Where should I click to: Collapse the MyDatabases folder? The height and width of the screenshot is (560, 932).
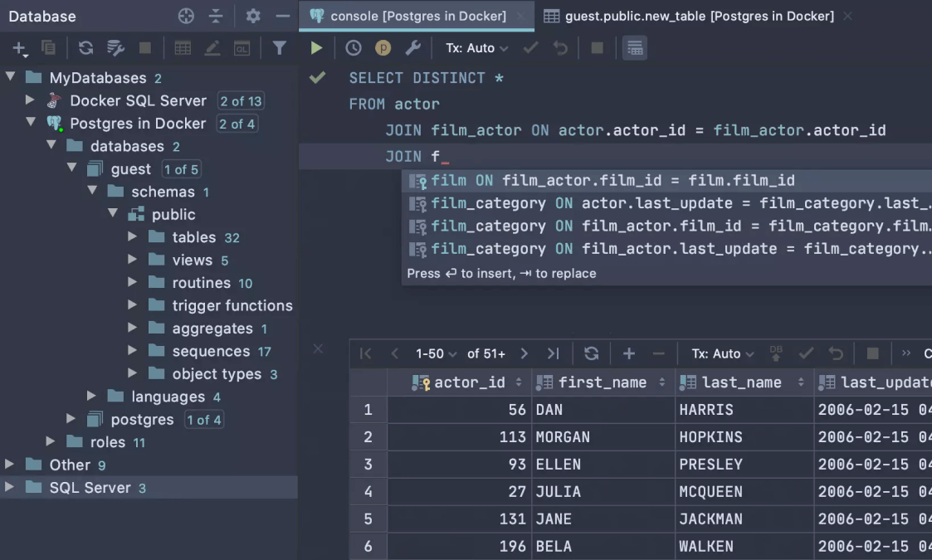tap(10, 76)
